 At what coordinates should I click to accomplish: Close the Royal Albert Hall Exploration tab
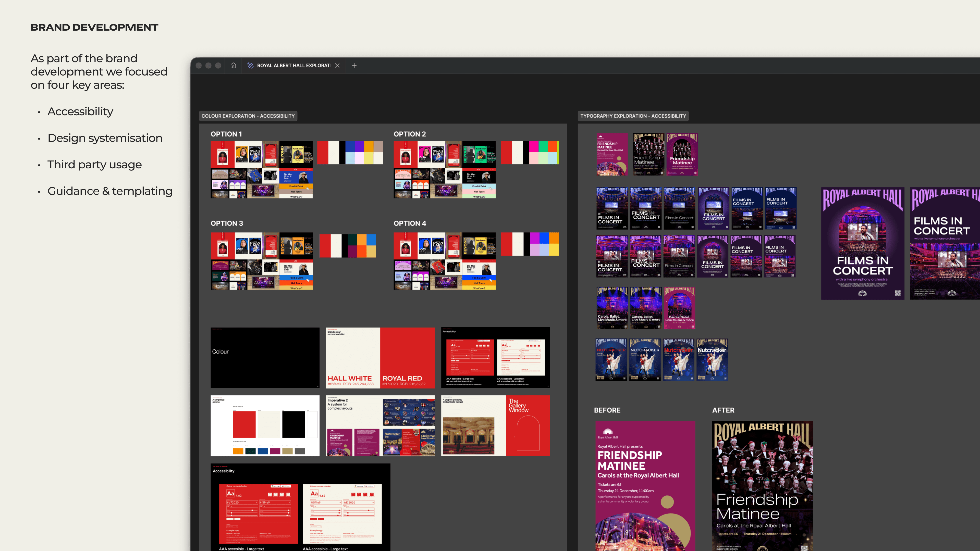pyautogui.click(x=337, y=65)
